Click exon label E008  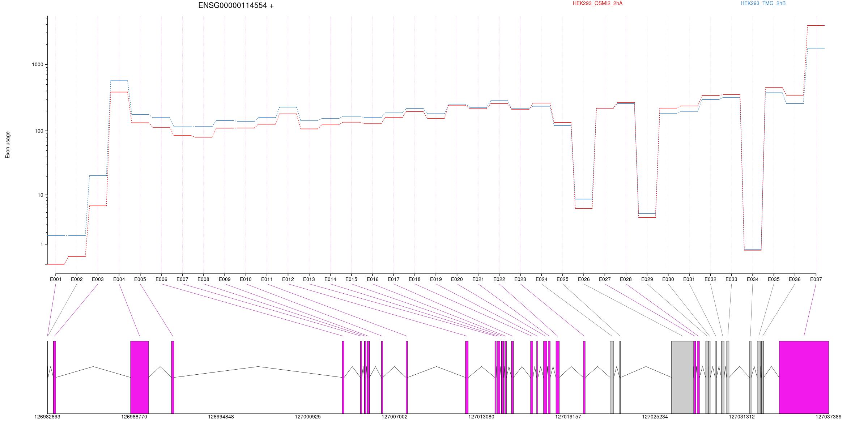(x=203, y=279)
